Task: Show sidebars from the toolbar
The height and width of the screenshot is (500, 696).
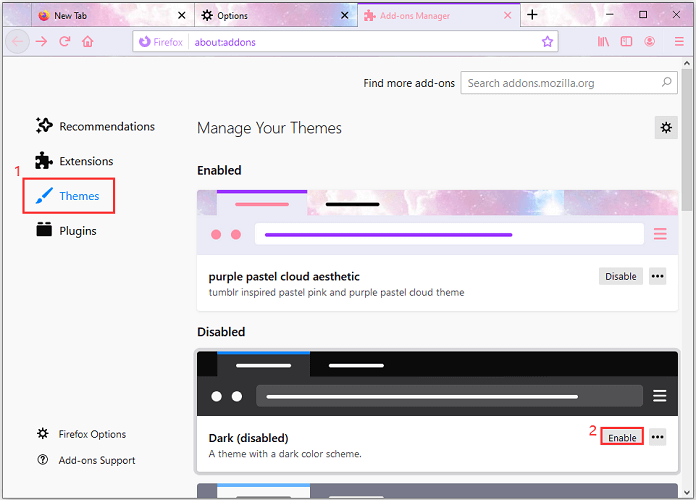Action: pyautogui.click(x=626, y=42)
